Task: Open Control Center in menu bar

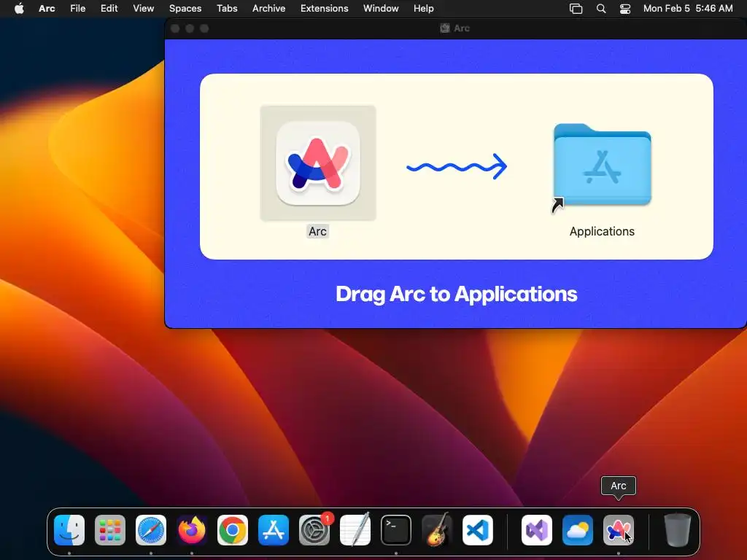Action: tap(625, 9)
